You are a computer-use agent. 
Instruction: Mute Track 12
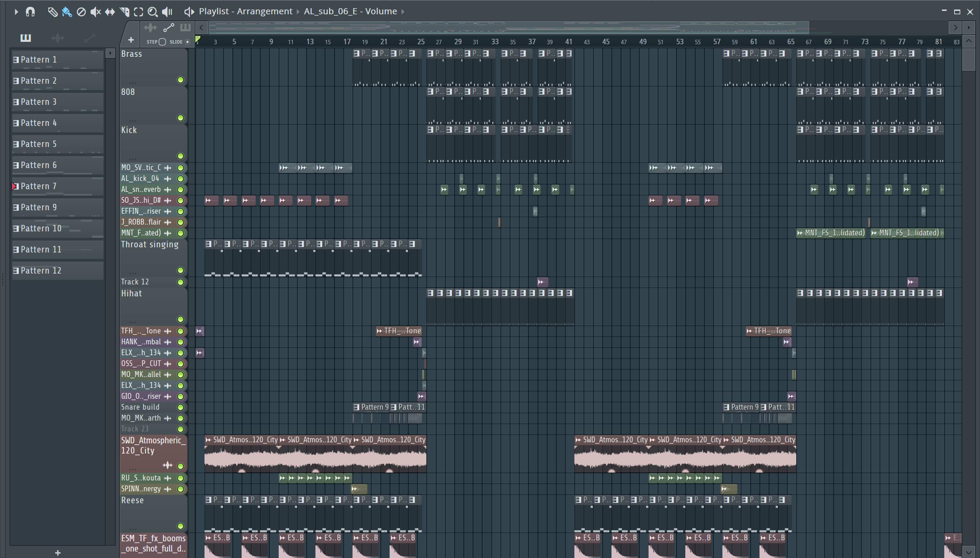[x=180, y=282]
